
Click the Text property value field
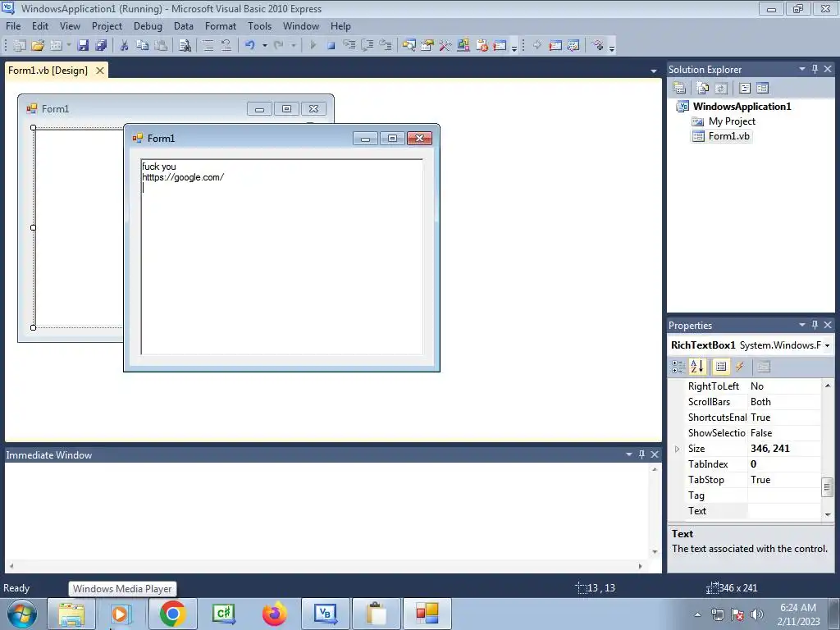(784, 511)
